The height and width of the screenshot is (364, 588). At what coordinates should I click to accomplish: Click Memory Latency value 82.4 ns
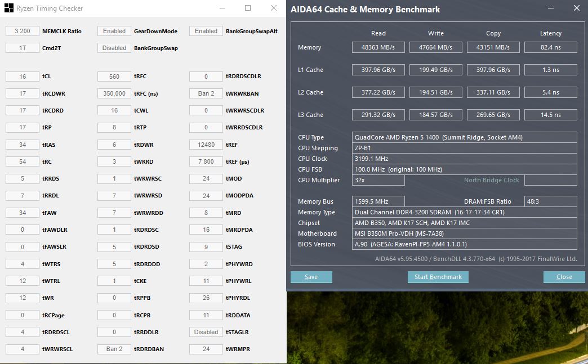[x=550, y=47]
